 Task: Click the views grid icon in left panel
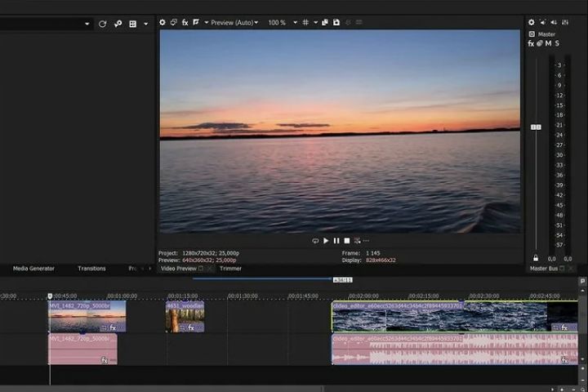click(133, 24)
